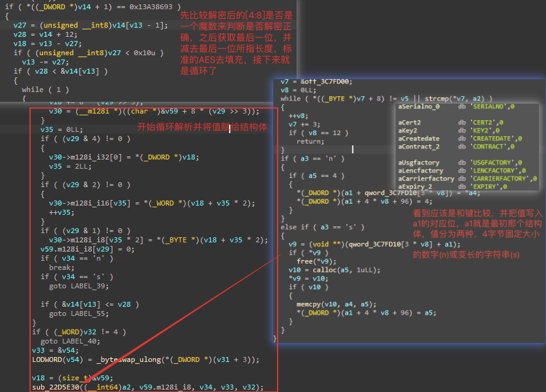Viewport: 546px width, 392px height.
Task: Click 'goto LABEL_39;'
Action: [x=79, y=286]
